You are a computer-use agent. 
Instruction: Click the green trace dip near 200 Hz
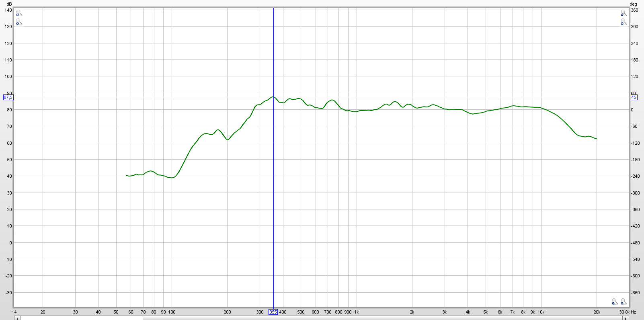[228, 139]
